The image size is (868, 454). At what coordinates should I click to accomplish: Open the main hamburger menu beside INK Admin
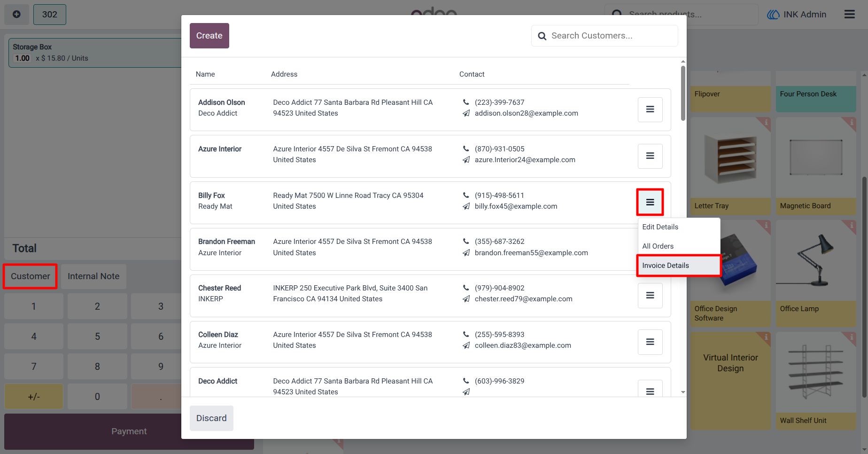[x=849, y=14]
